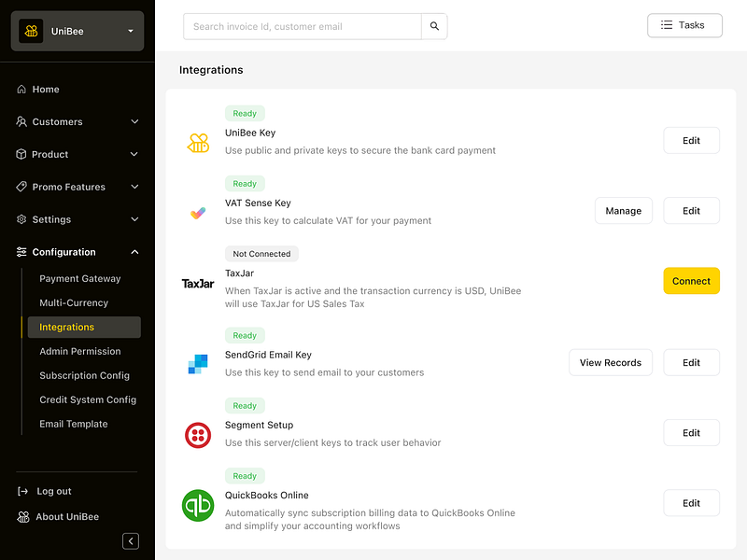This screenshot has width=747, height=560.
Task: Click the UniBee bee logo in sidebar header
Action: 31,31
